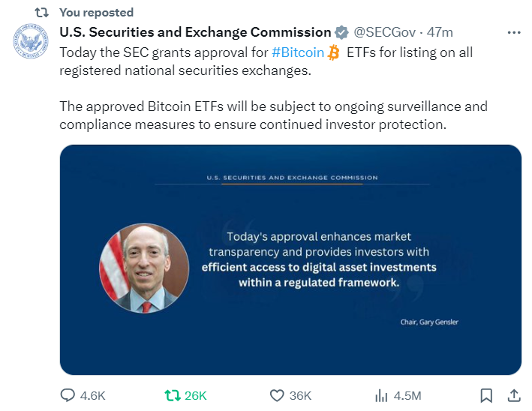The width and height of the screenshot is (532, 411).
Task: Open the three-dot more options menu
Action: pyautogui.click(x=514, y=33)
